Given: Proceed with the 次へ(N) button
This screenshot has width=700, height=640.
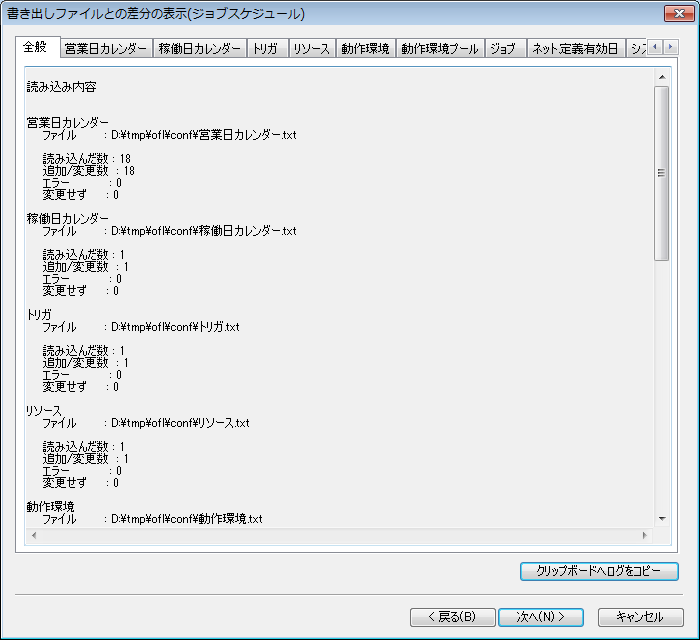Looking at the screenshot, I should point(541,617).
